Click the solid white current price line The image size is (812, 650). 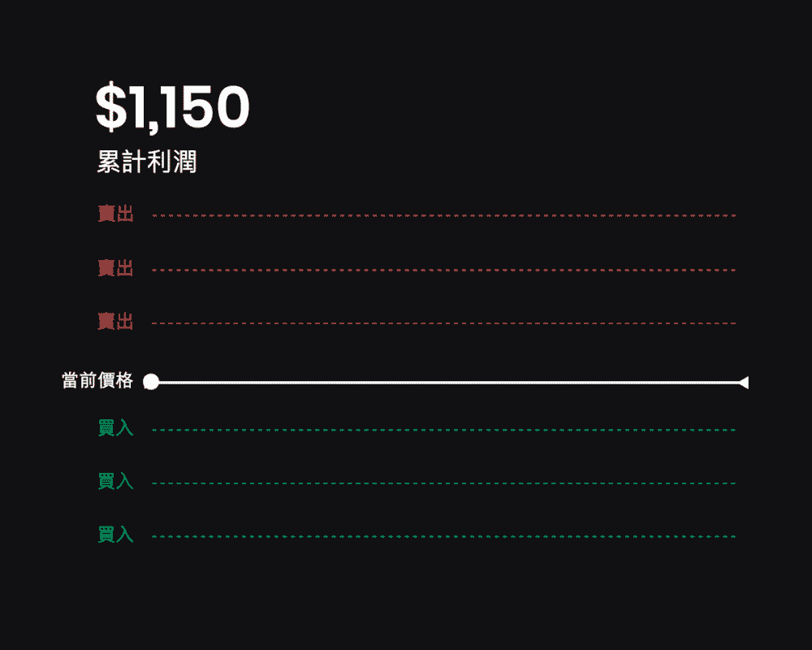[448, 383]
